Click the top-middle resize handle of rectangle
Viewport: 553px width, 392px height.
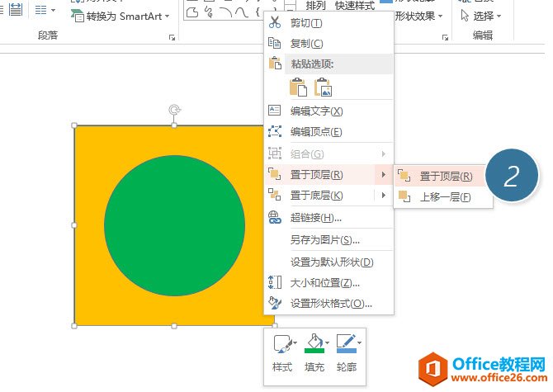(x=174, y=125)
